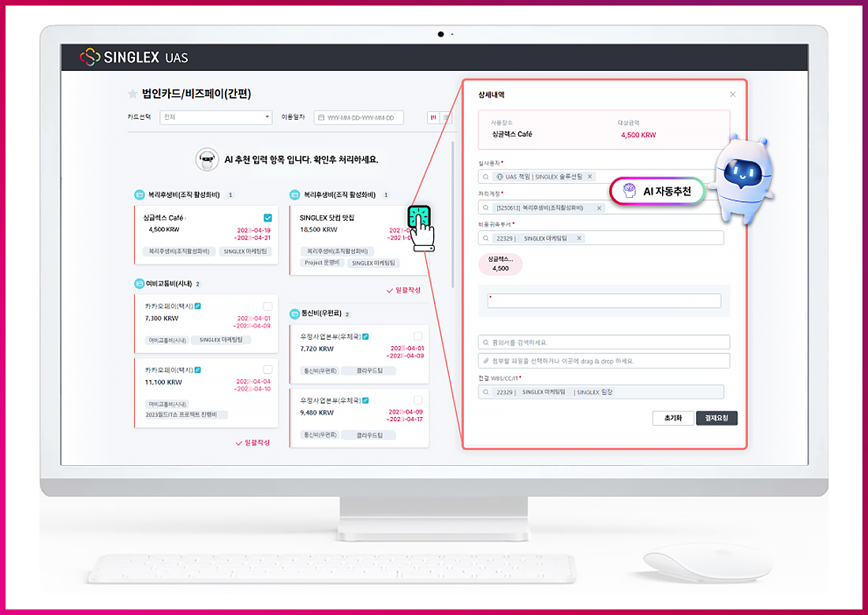Viewport: 868px width, 615px height.
Task: Check the 7,300 KRW 카카오페이 taxi card
Action: pyautogui.click(x=268, y=305)
